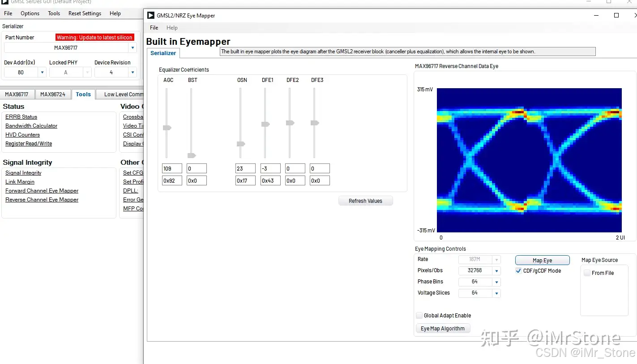
Task: Click the DFE3 slider thumb
Action: pyautogui.click(x=315, y=123)
